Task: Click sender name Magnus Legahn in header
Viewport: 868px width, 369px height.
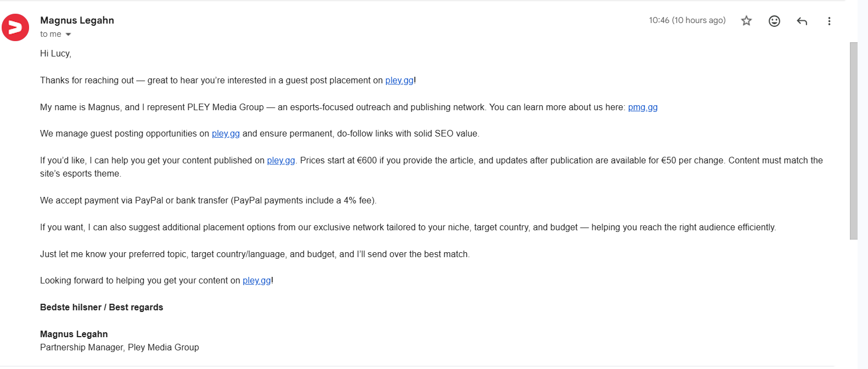Action: pos(77,20)
